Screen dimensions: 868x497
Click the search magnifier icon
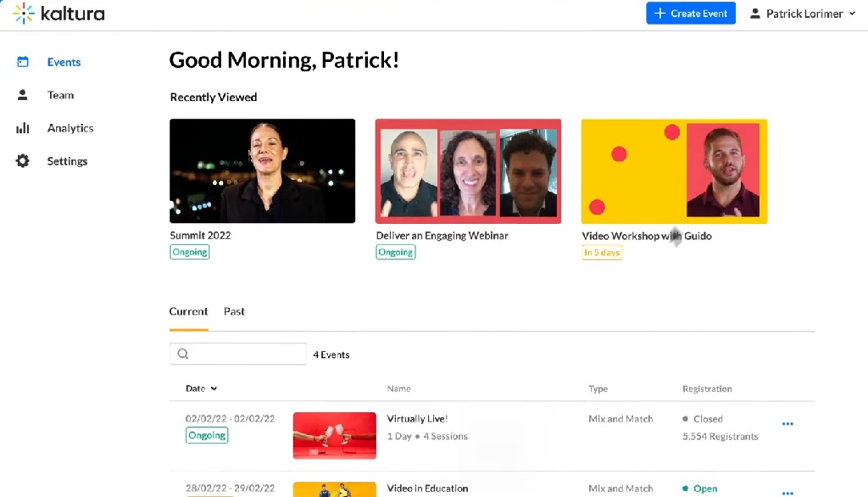pyautogui.click(x=183, y=355)
